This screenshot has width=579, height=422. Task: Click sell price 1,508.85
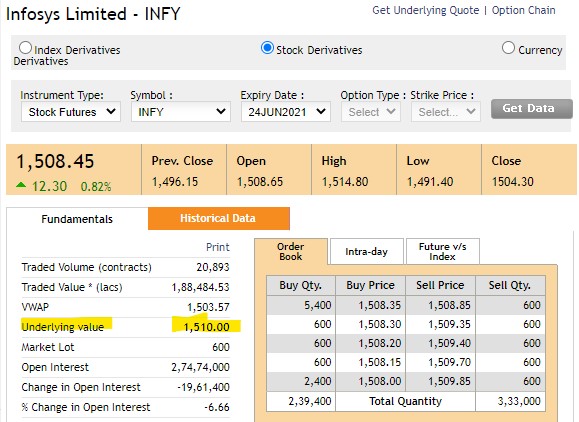(449, 305)
